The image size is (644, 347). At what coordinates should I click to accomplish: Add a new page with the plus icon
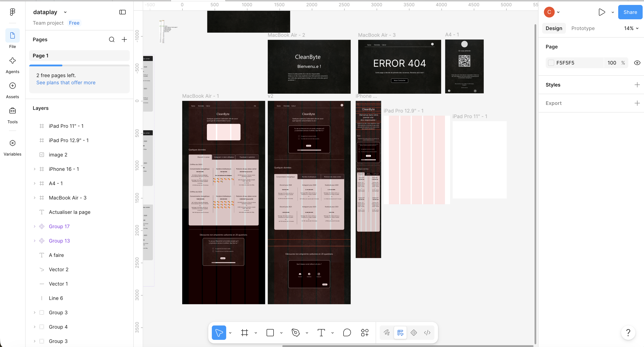point(124,39)
